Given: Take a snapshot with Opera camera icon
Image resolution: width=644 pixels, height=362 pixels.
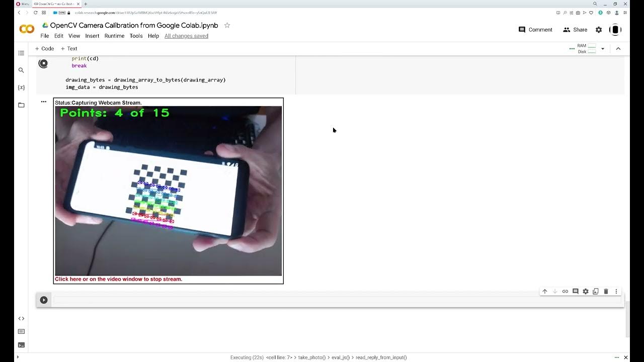Looking at the screenshot, I should 578,13.
